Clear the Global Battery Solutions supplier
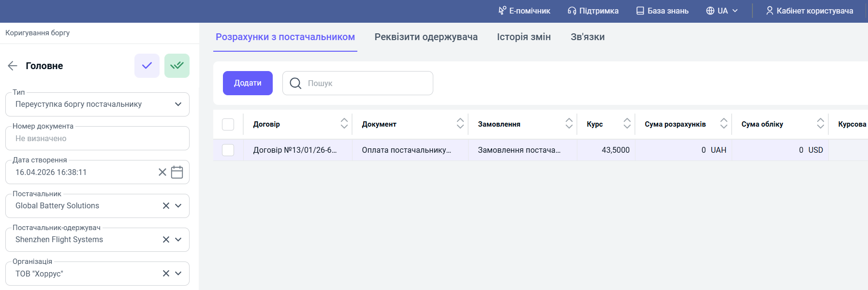This screenshot has height=290, width=868. (x=166, y=206)
